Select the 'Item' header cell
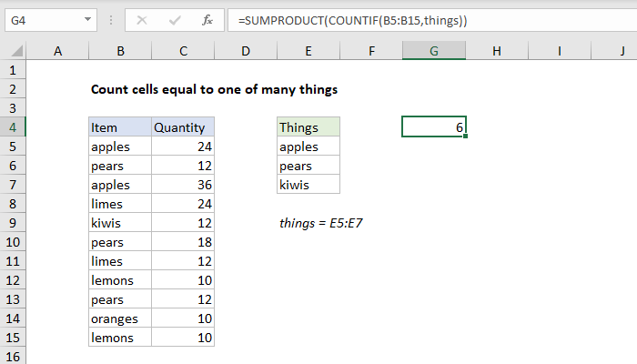 click(x=120, y=127)
